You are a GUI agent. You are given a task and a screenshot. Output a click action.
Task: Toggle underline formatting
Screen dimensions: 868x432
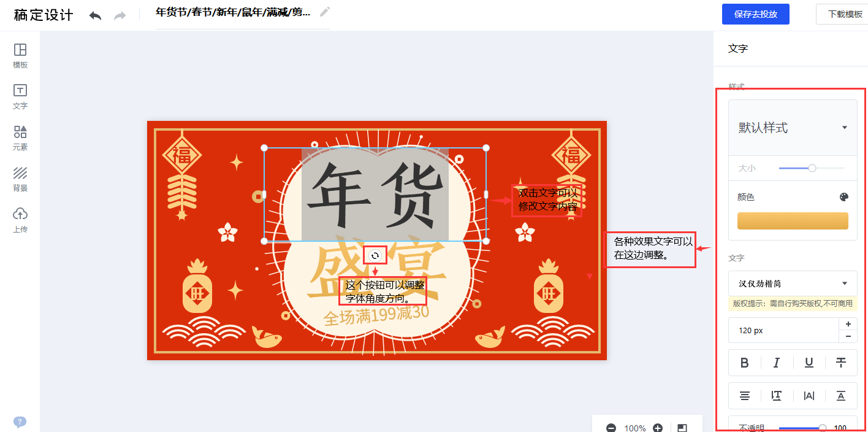809,363
